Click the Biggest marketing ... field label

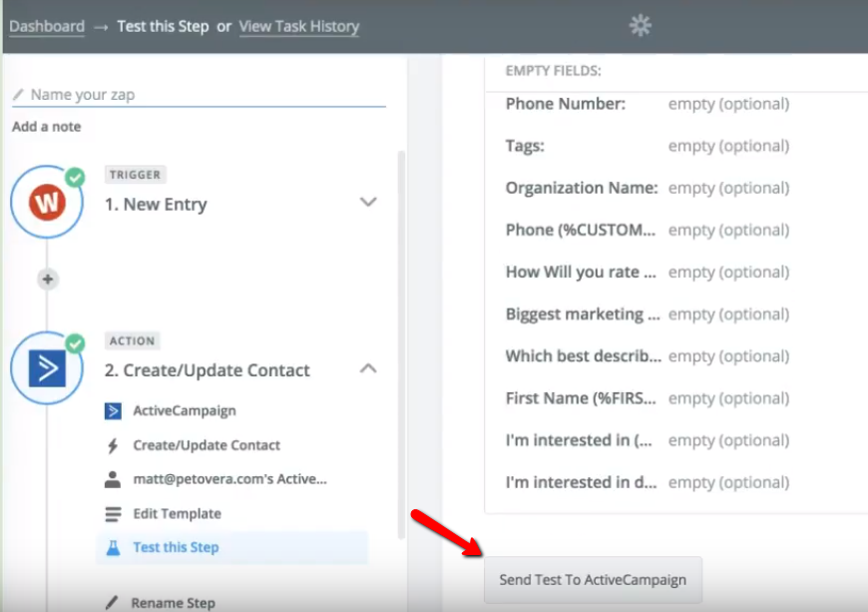click(583, 314)
